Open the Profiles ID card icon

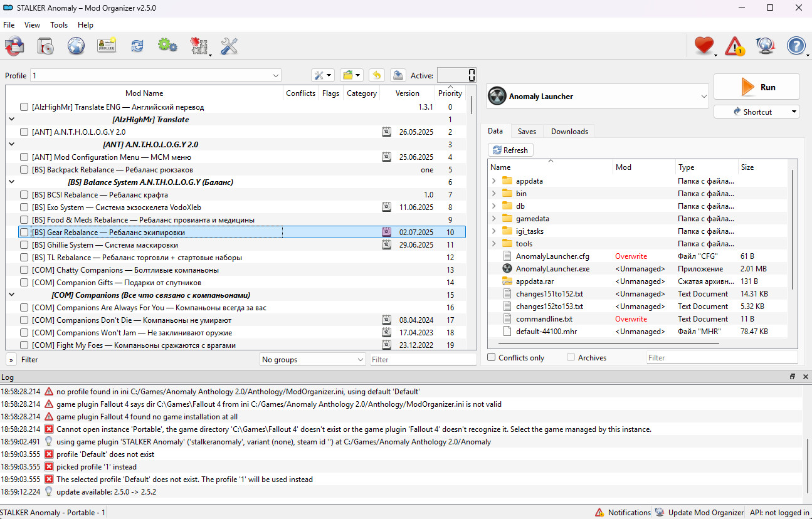click(107, 46)
